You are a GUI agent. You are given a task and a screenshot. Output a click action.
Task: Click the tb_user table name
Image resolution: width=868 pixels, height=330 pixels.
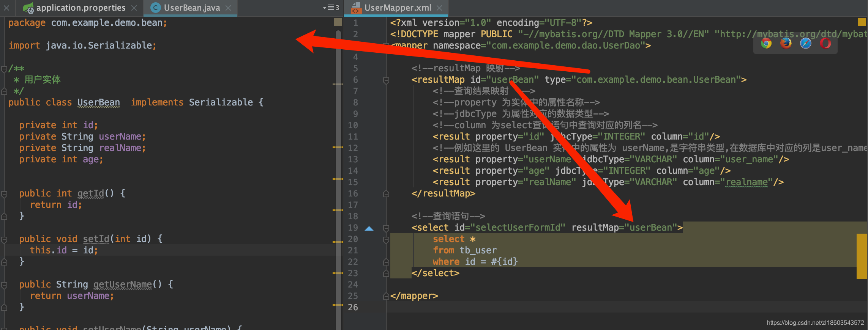[x=478, y=250]
